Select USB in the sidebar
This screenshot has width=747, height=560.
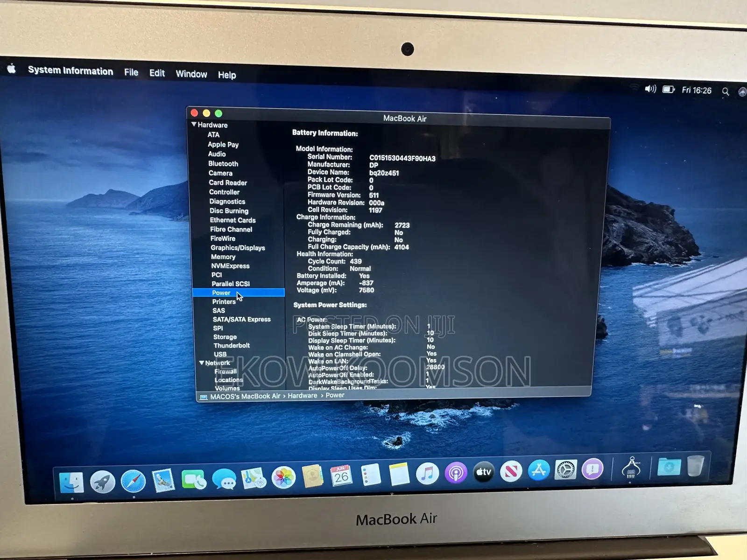(220, 354)
